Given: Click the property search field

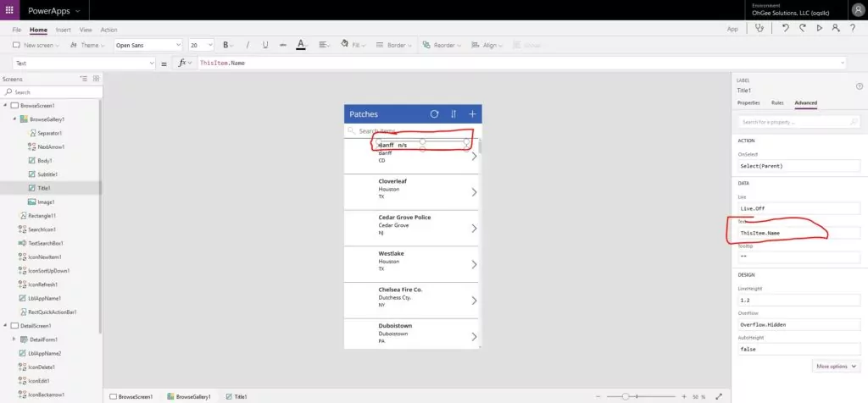Looking at the screenshot, I should click(798, 122).
